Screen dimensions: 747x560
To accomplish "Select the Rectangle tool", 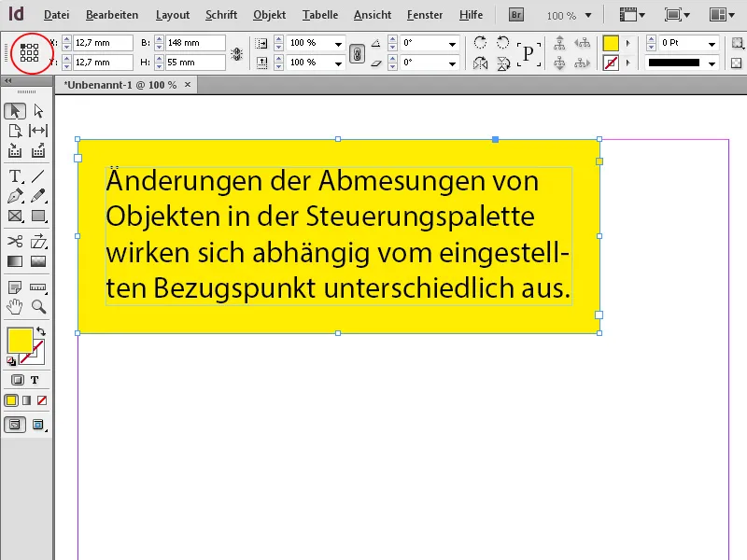I will tap(38, 217).
